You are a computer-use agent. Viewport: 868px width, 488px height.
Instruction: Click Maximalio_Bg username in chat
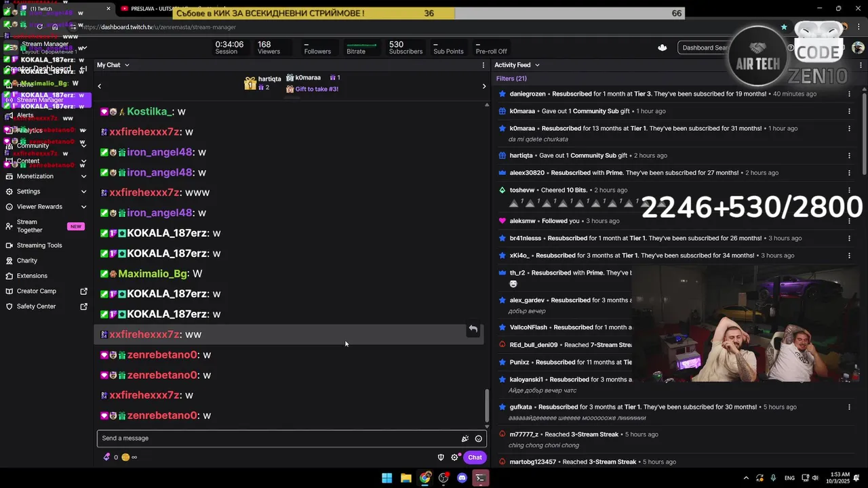pyautogui.click(x=153, y=274)
